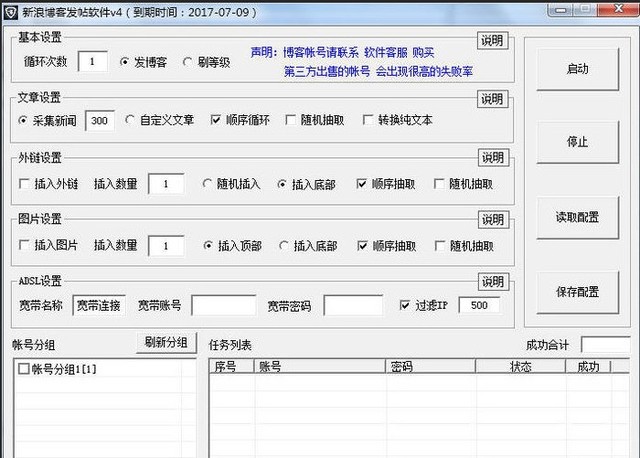
Task: Focus the 成功合计 field
Action: 605,345
